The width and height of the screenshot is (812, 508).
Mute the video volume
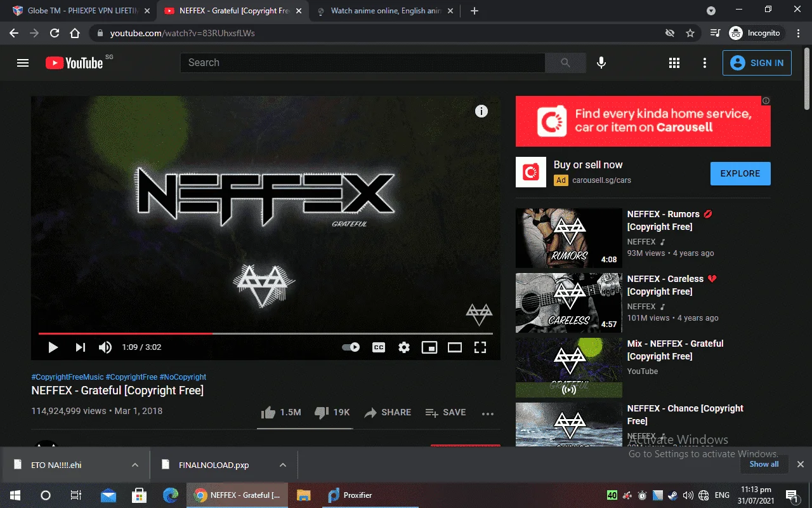point(105,347)
